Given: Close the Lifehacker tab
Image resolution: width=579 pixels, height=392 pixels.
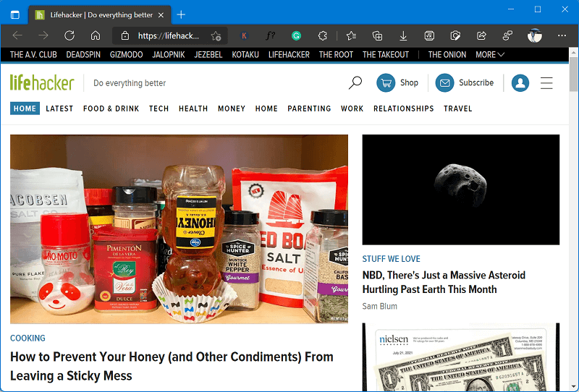Looking at the screenshot, I should pos(161,15).
